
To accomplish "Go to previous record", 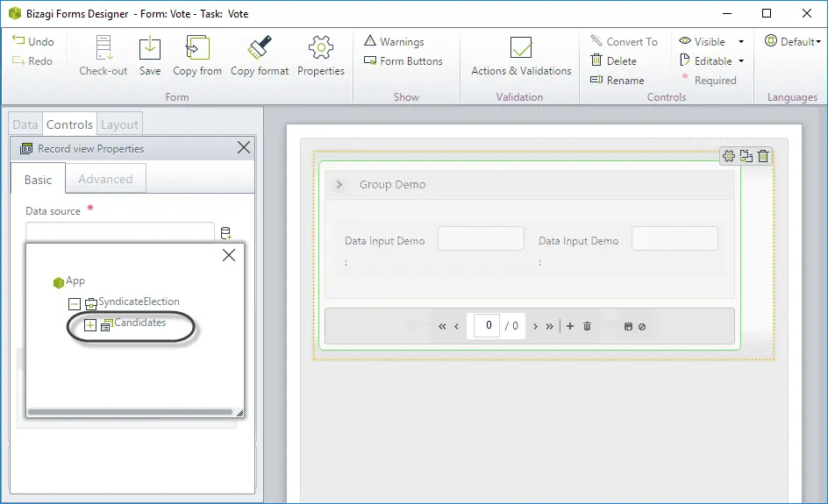I will pyautogui.click(x=457, y=327).
